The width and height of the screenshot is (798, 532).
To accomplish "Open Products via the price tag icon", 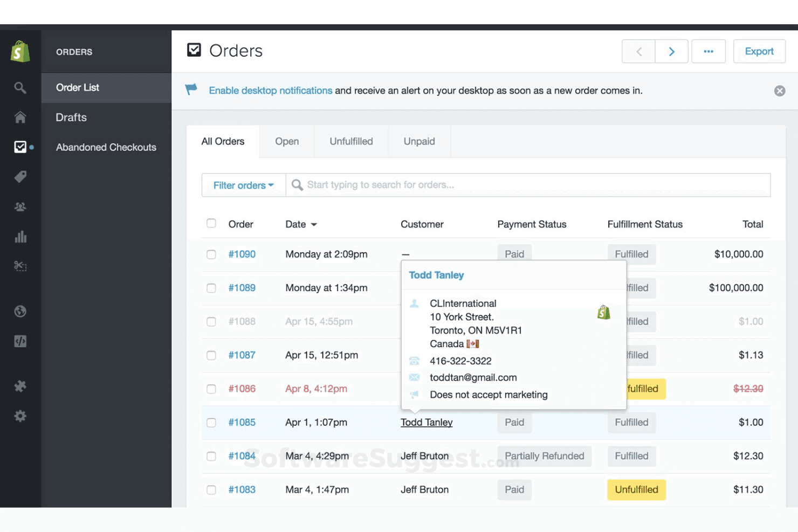I will coord(20,177).
